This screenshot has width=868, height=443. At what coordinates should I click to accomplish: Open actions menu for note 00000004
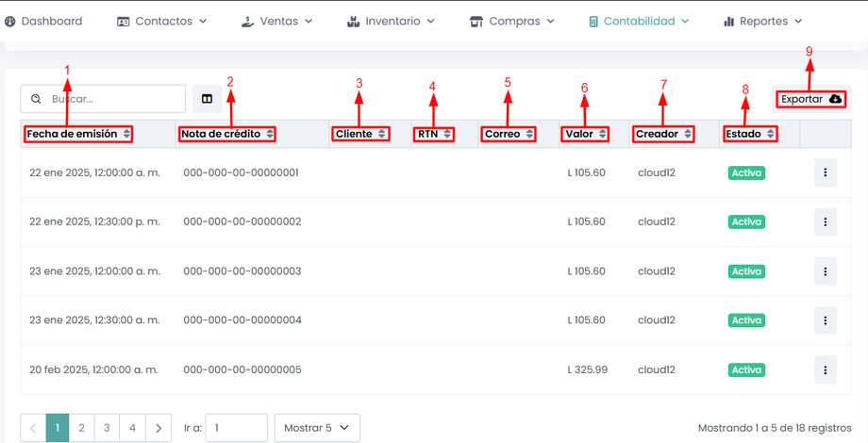coord(826,320)
